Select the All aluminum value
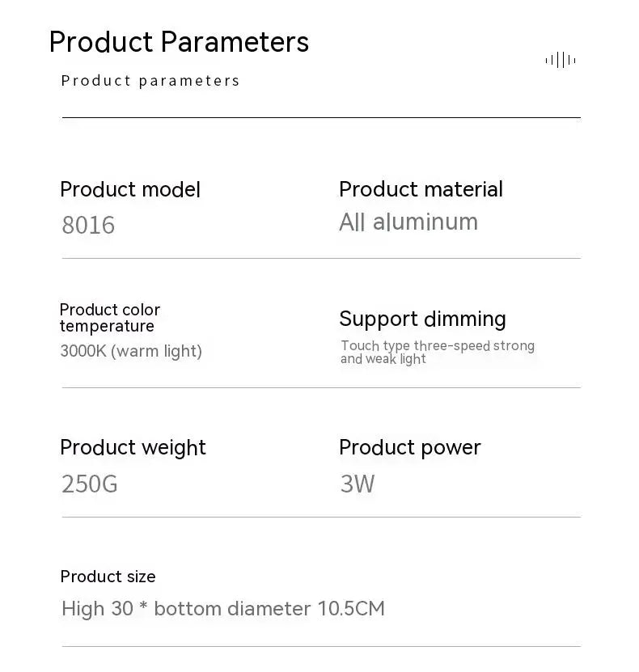 pyautogui.click(x=408, y=222)
